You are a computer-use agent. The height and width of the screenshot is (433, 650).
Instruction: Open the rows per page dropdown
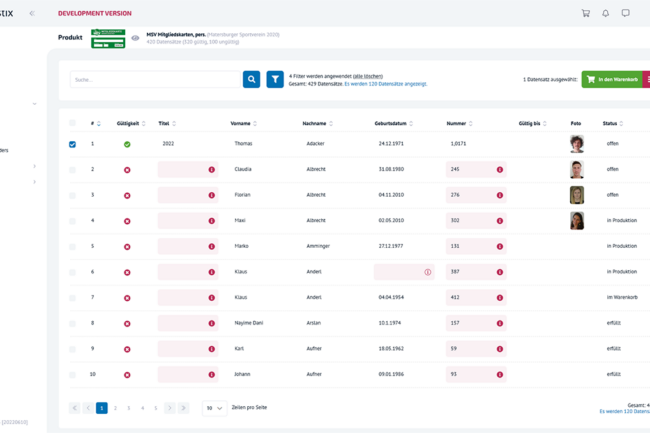(214, 408)
